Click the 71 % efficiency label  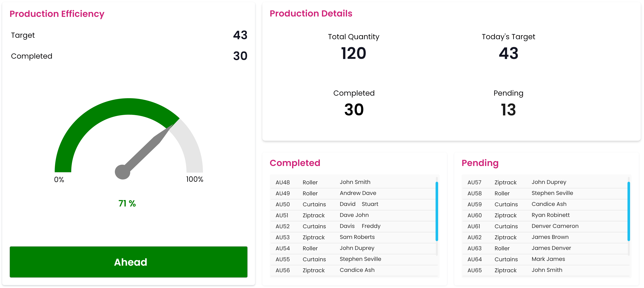[127, 203]
